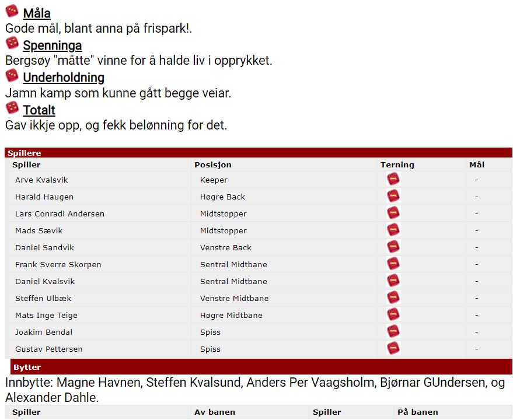513x420 pixels.
Task: Click the dice icon beside Måla heading
Action: tap(12, 11)
